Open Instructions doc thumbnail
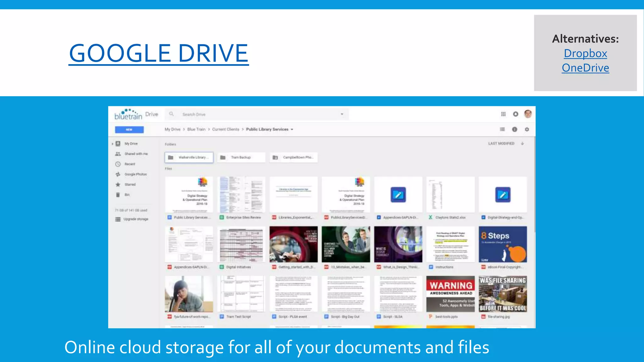Image resolution: width=644 pixels, height=362 pixels. coord(450,244)
